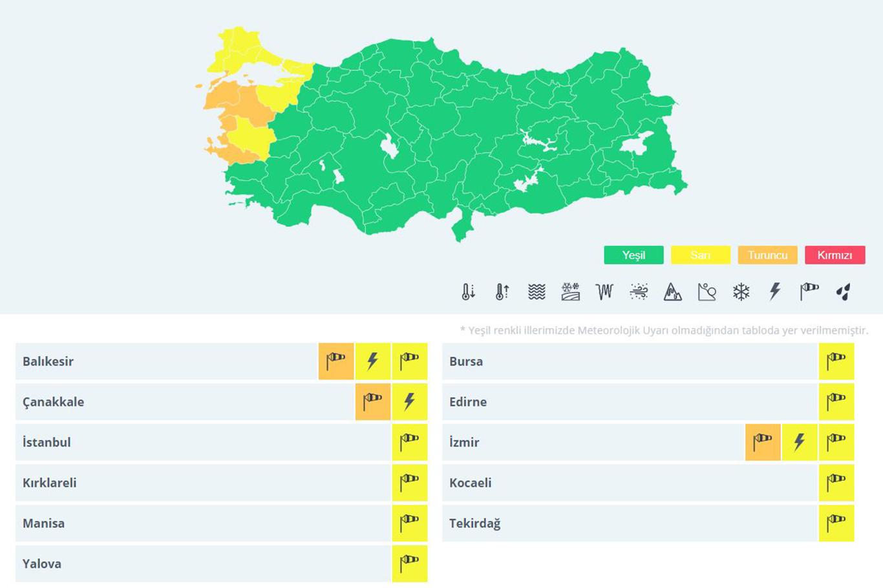Click the yellow Manisa province on map
Screen dimensions: 883x588
(252, 137)
